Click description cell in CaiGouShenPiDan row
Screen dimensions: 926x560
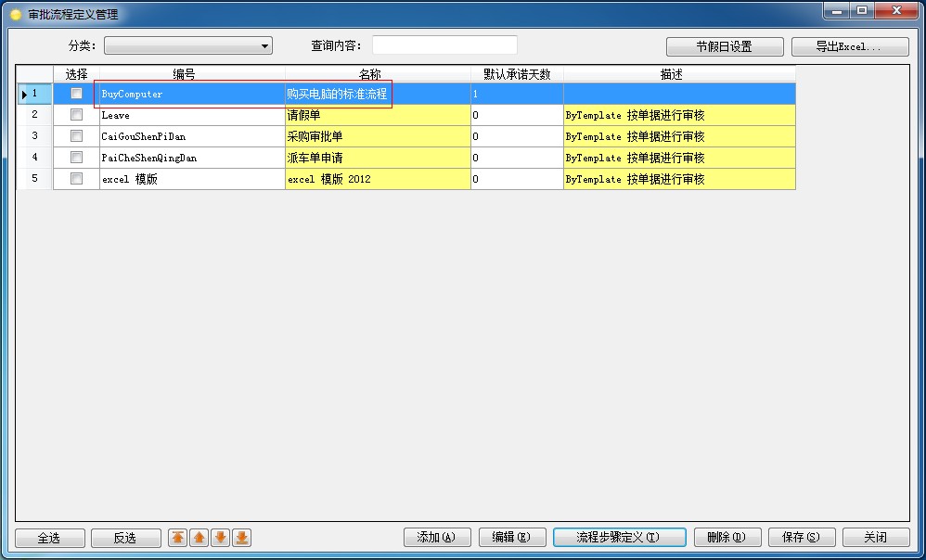(680, 136)
